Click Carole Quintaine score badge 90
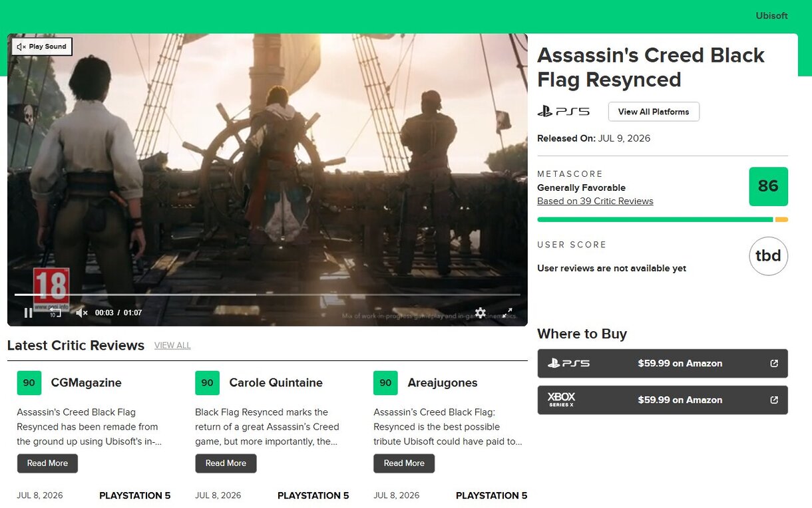Screen dimensions: 812x508 pyautogui.click(x=207, y=383)
